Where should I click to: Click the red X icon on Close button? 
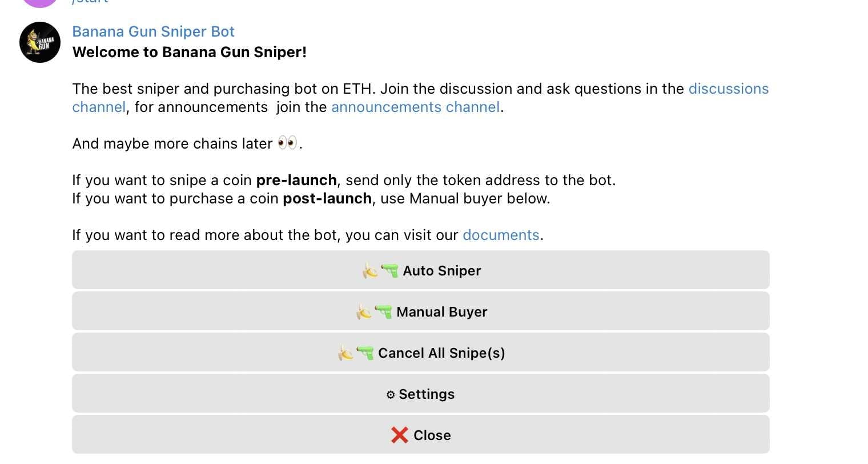[x=400, y=435]
